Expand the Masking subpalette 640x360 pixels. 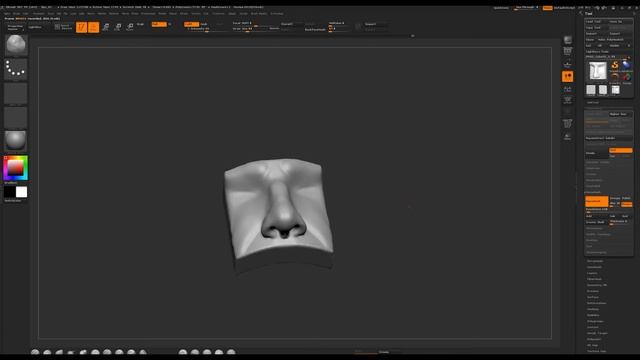593,309
